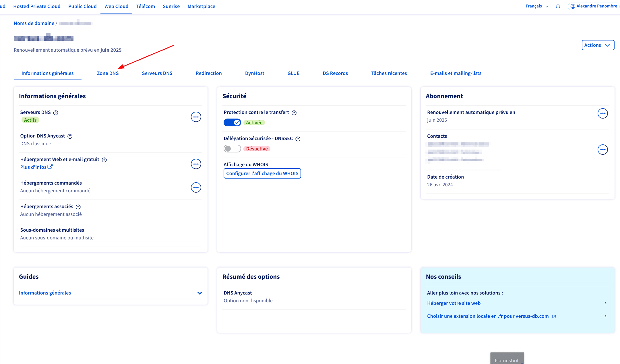Open Héberger votre site web link
620x364 pixels.
click(454, 303)
